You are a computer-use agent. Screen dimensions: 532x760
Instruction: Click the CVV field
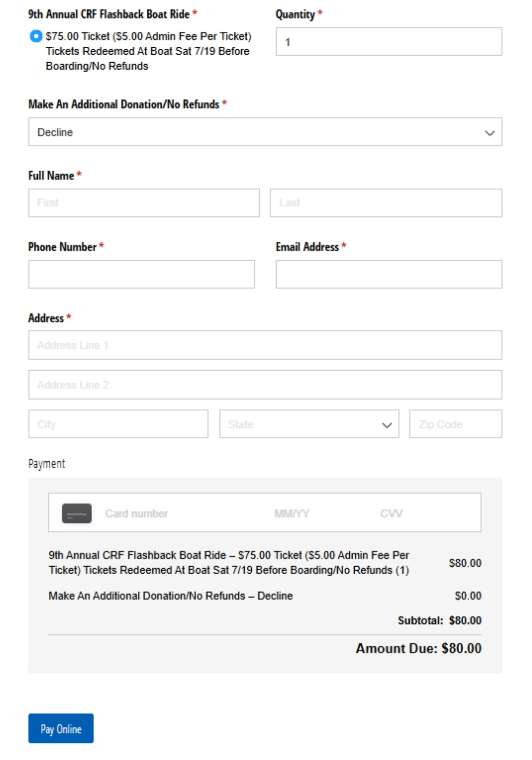pyautogui.click(x=392, y=514)
